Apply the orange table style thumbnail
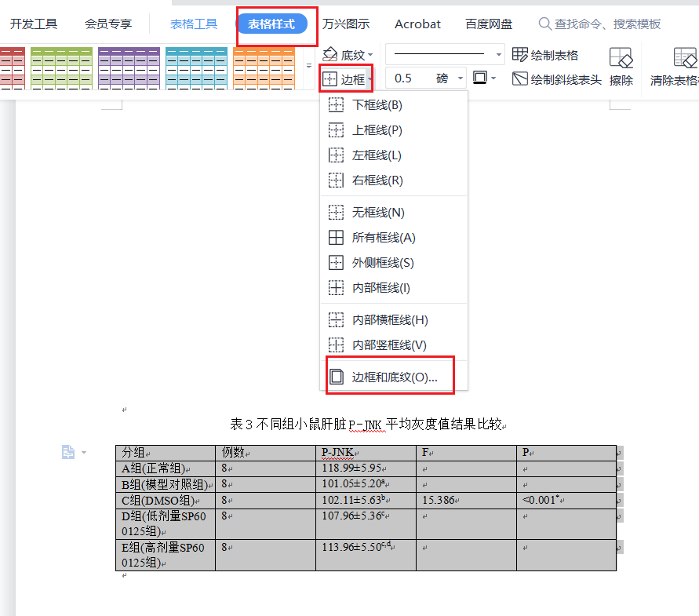The image size is (699, 616). [x=264, y=67]
